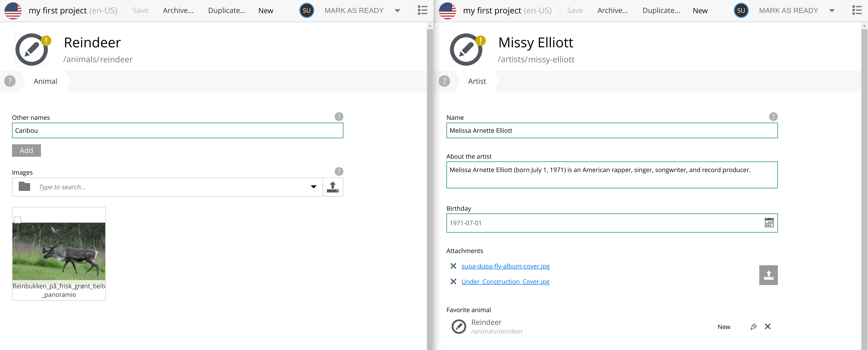Click the /artists/missy-elliott path text
This screenshot has width=868, height=350.
pyautogui.click(x=536, y=60)
